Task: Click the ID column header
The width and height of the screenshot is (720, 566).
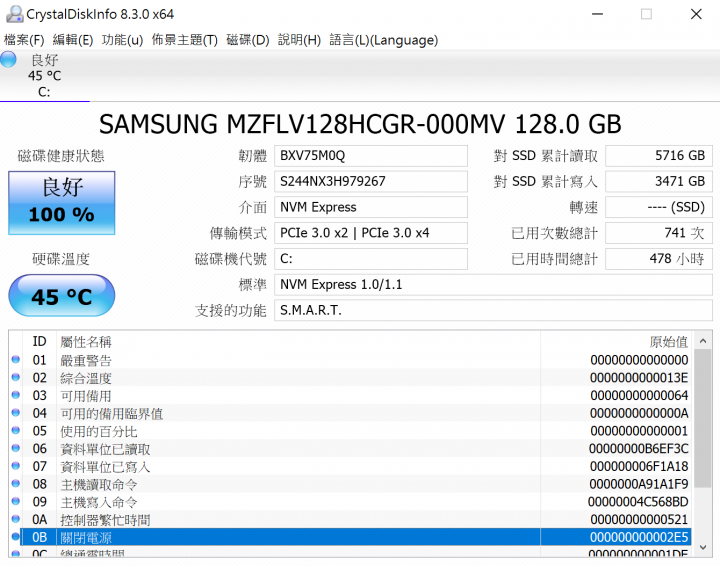Action: pyautogui.click(x=39, y=342)
